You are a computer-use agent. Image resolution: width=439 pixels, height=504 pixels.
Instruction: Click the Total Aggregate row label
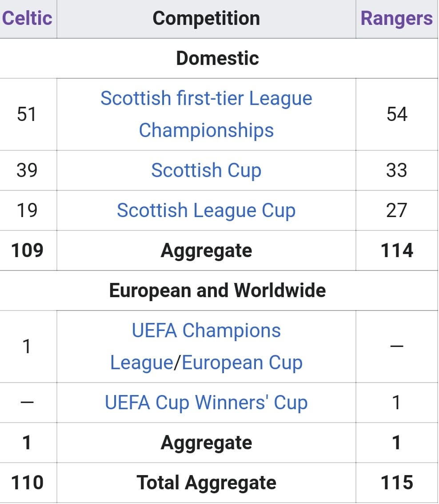[206, 483]
